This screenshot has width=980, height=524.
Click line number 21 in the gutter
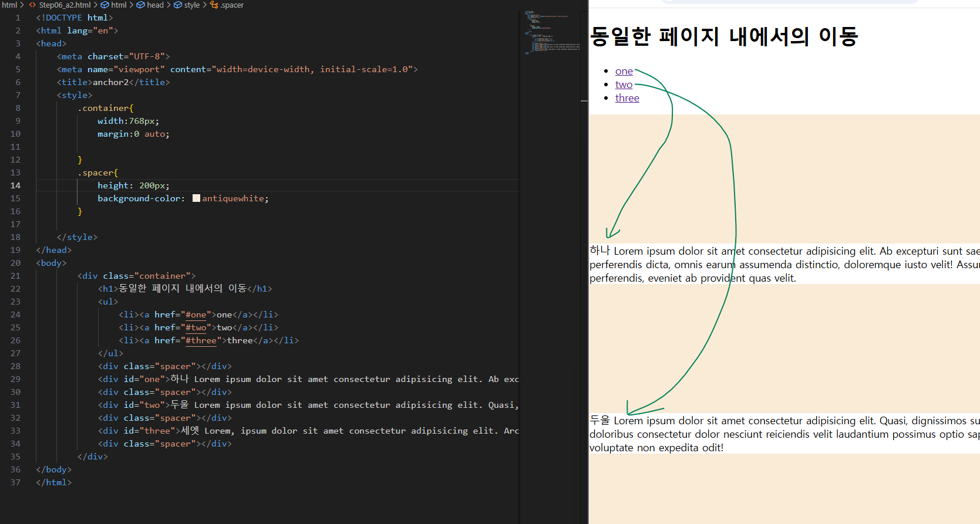(x=15, y=276)
